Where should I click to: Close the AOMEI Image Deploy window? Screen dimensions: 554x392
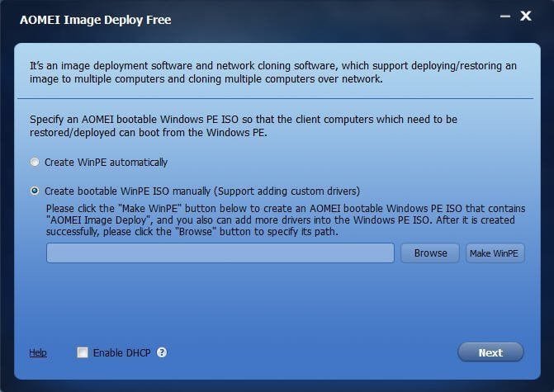point(526,16)
